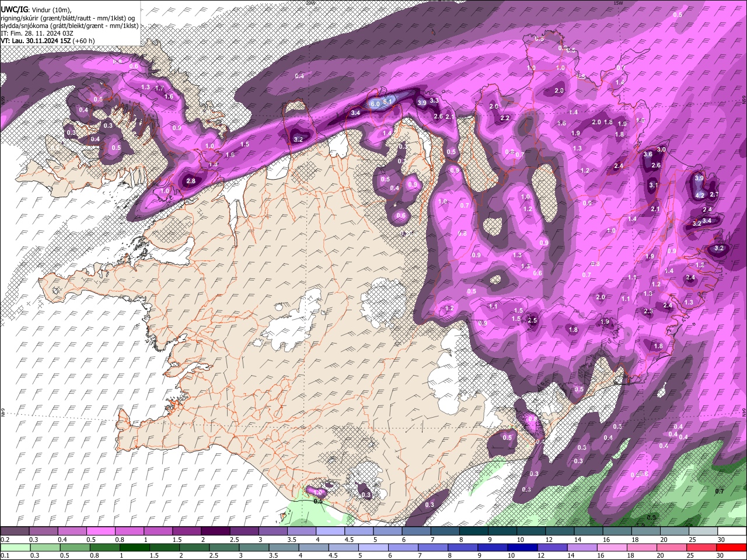Click the 6.0 snowfall value on the north coast
The height and width of the screenshot is (560, 747).
tap(375, 104)
